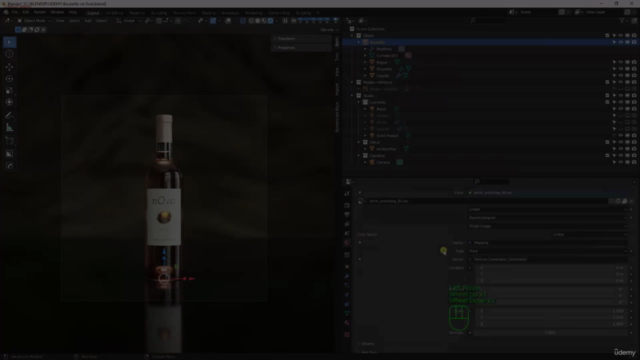Open the Material properties tab
The height and width of the screenshot is (360, 640).
click(347, 322)
